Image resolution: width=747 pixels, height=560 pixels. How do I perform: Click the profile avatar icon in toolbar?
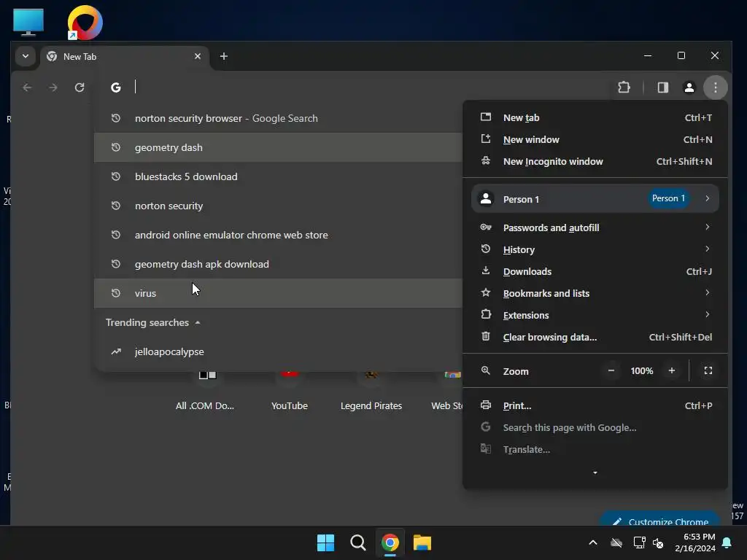[x=689, y=87]
